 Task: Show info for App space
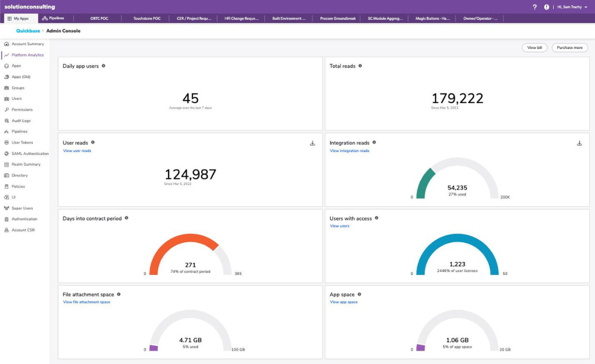pyautogui.click(x=359, y=294)
